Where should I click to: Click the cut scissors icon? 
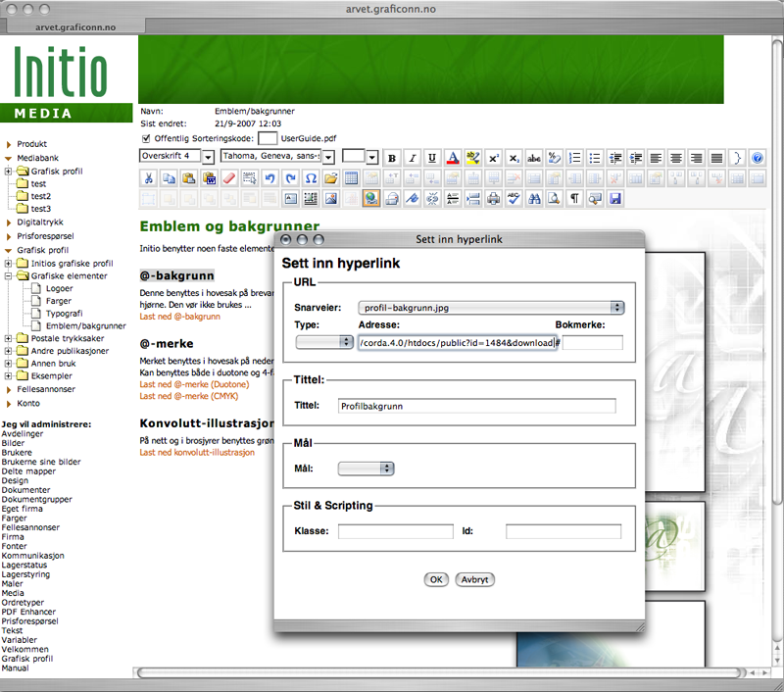(148, 178)
